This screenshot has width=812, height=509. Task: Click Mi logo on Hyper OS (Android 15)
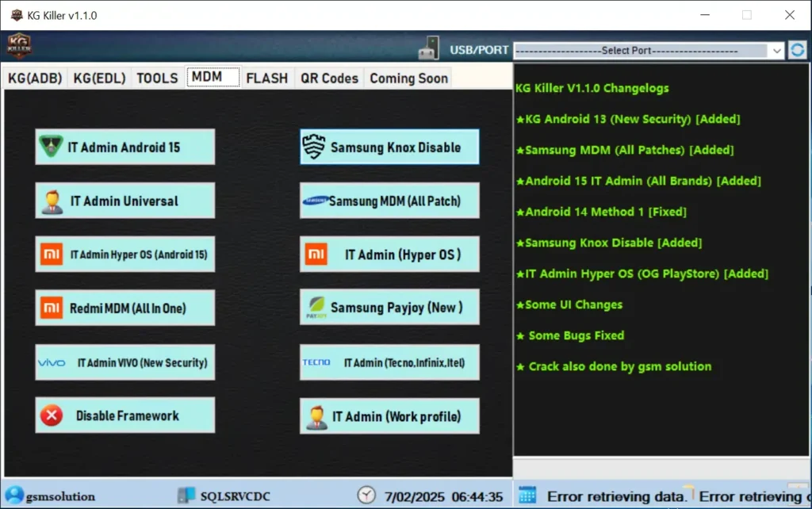click(x=52, y=254)
